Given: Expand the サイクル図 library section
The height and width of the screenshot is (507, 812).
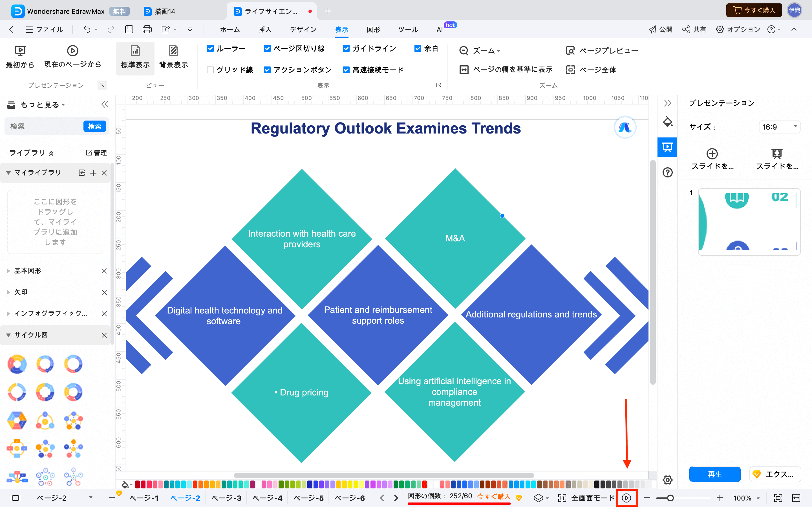Looking at the screenshot, I should pyautogui.click(x=8, y=335).
